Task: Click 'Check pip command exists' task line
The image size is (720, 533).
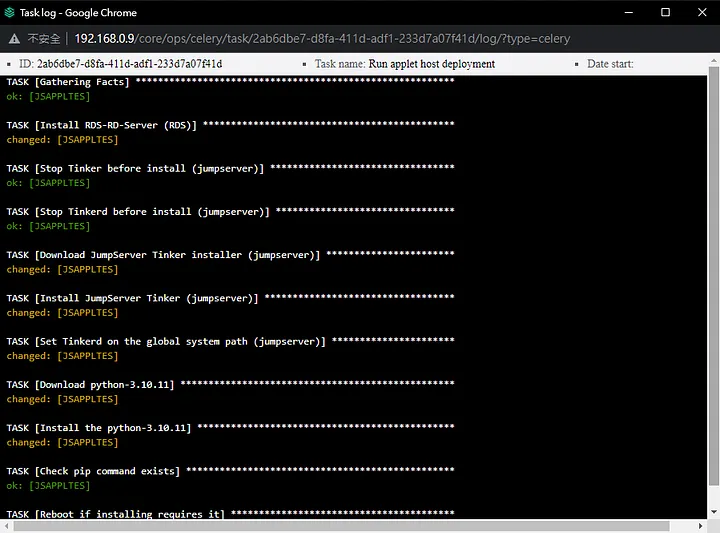Action: tap(230, 471)
